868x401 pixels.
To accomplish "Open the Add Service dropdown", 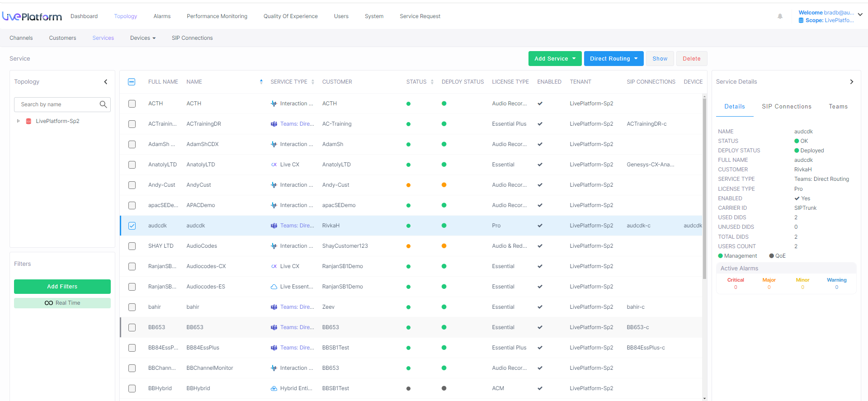I will pos(555,59).
